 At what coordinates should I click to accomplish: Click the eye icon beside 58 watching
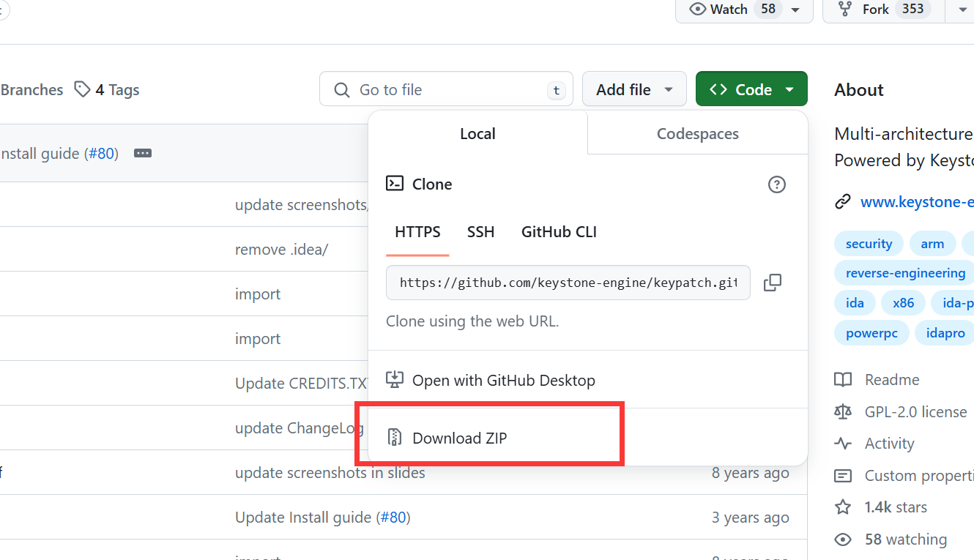pyautogui.click(x=843, y=540)
